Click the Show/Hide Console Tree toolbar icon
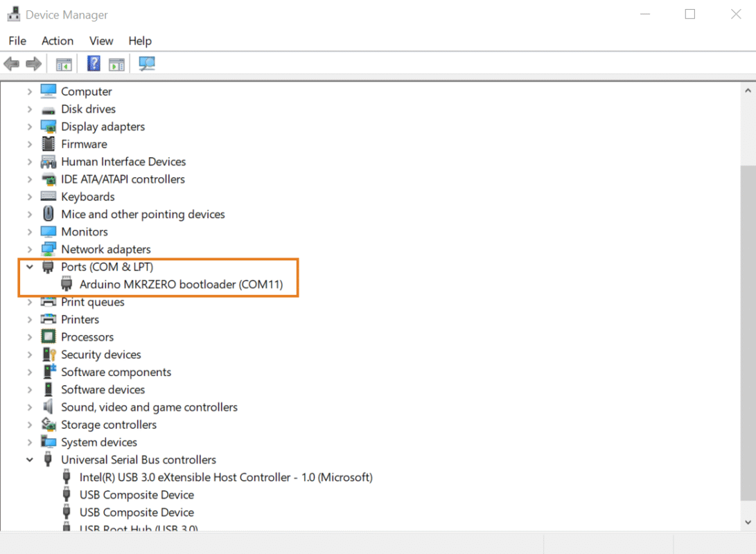 (x=64, y=64)
